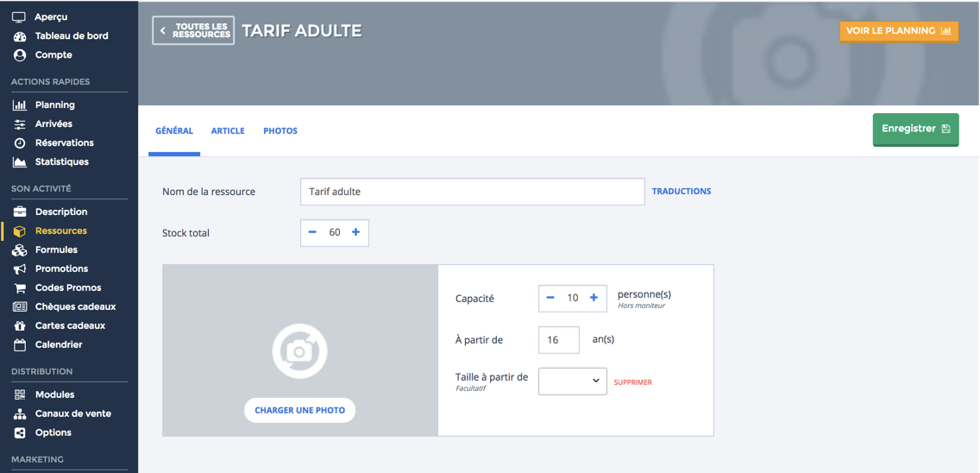Open the Traductions link
Viewport: 980px width, 473px height.
coord(682,192)
